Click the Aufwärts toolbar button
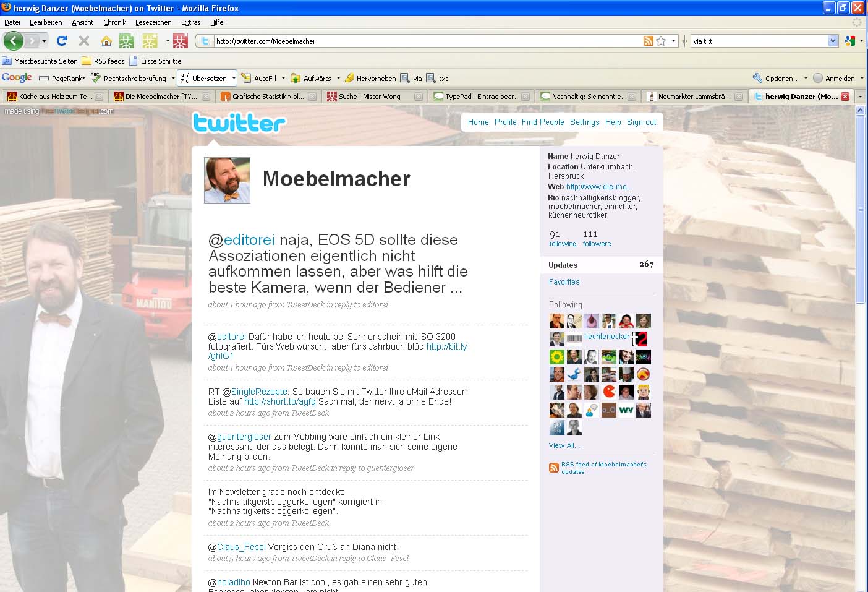The height and width of the screenshot is (592, 868). pyautogui.click(x=311, y=79)
